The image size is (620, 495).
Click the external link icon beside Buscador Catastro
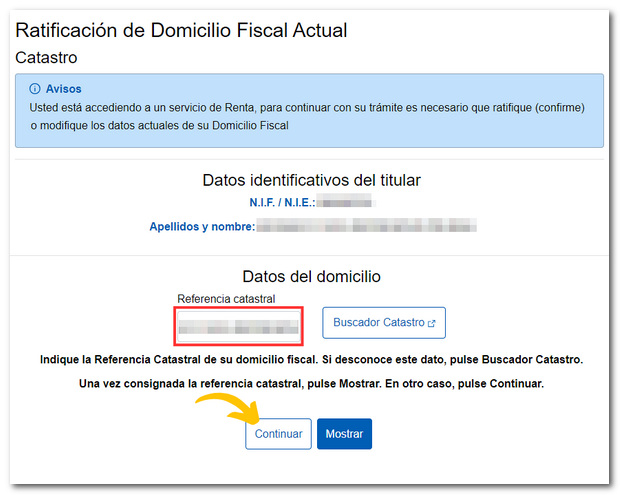coord(431,323)
